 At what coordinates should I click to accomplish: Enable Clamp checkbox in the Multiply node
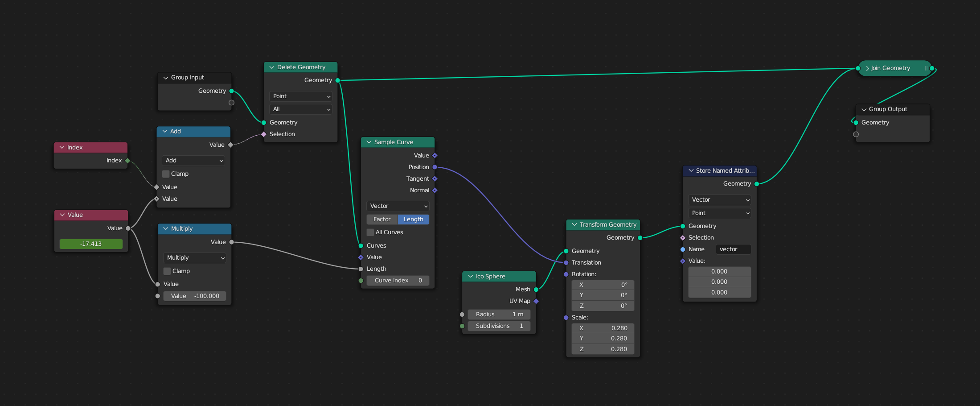click(x=167, y=271)
